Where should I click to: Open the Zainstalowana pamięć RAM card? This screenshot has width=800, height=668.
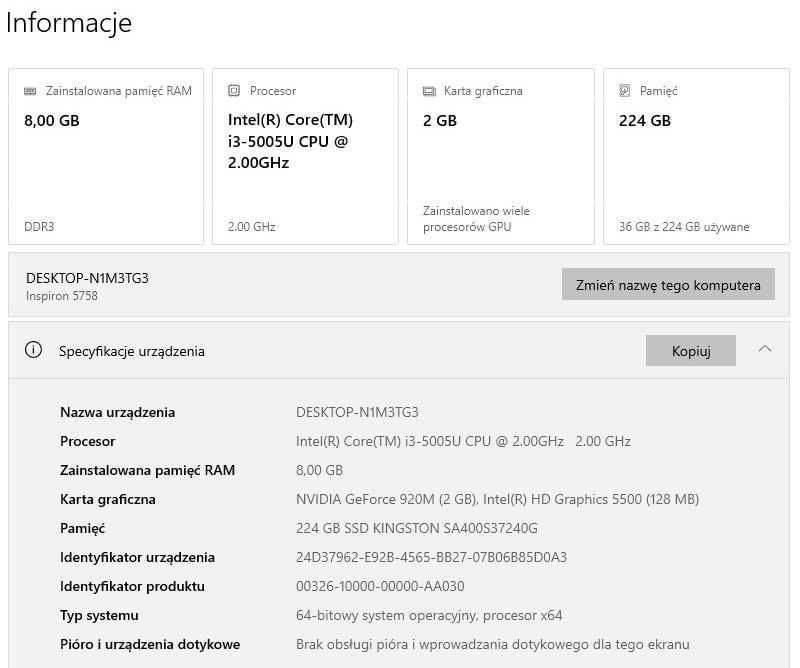(x=106, y=156)
